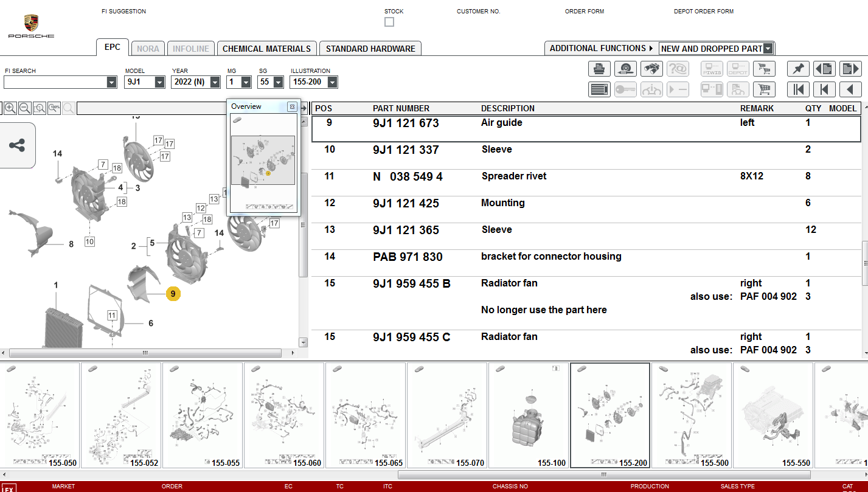
Task: Switch to the CHEMICAL MATERIALS tab
Action: pos(266,48)
